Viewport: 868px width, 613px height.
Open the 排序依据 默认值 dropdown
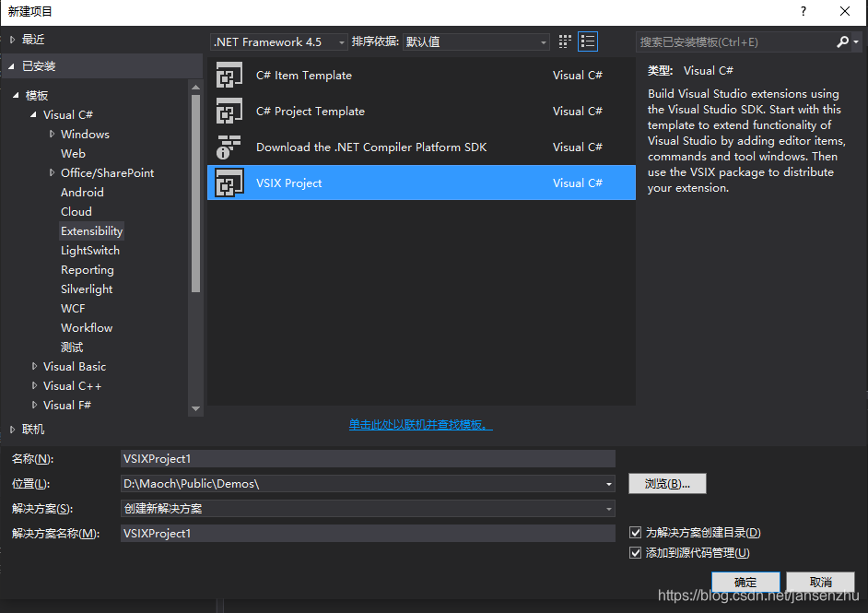click(476, 42)
